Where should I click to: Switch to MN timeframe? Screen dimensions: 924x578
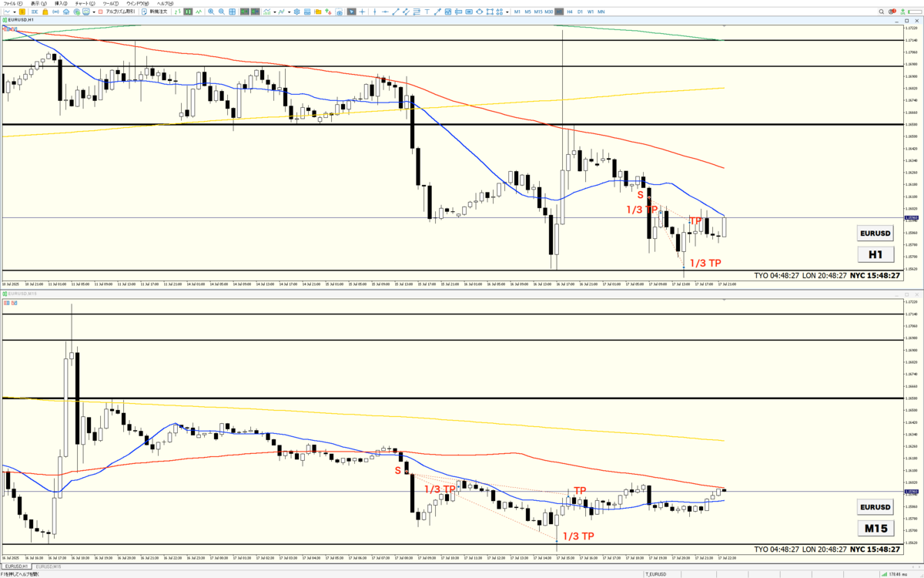(x=601, y=12)
